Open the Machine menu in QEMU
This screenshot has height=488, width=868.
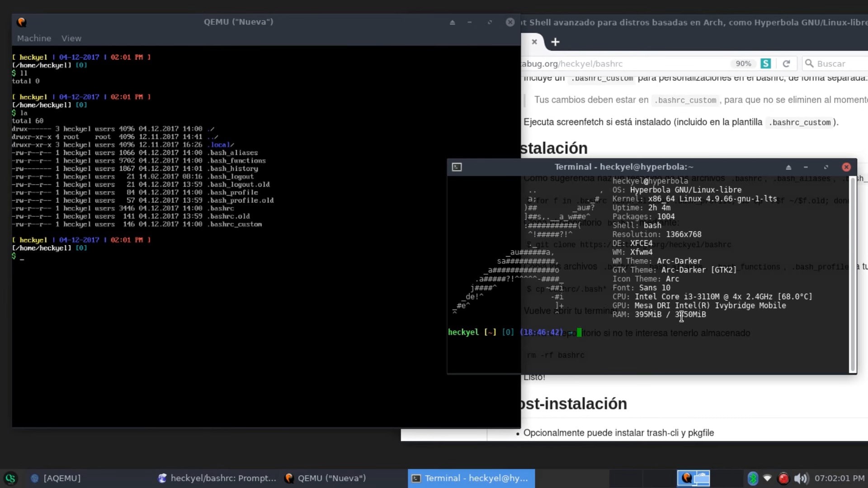(34, 38)
